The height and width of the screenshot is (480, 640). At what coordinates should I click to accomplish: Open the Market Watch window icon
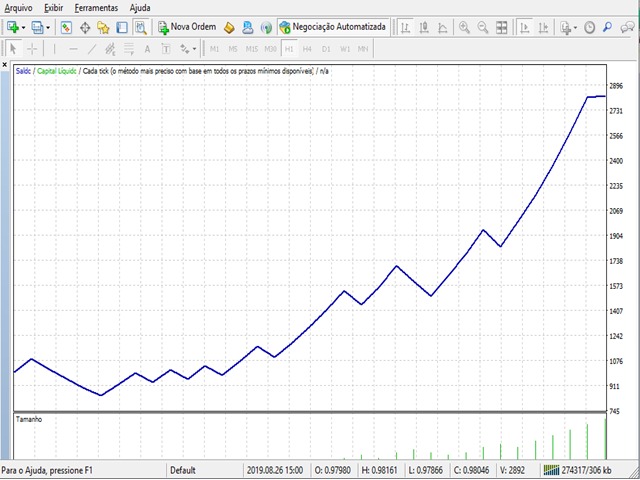(66, 27)
